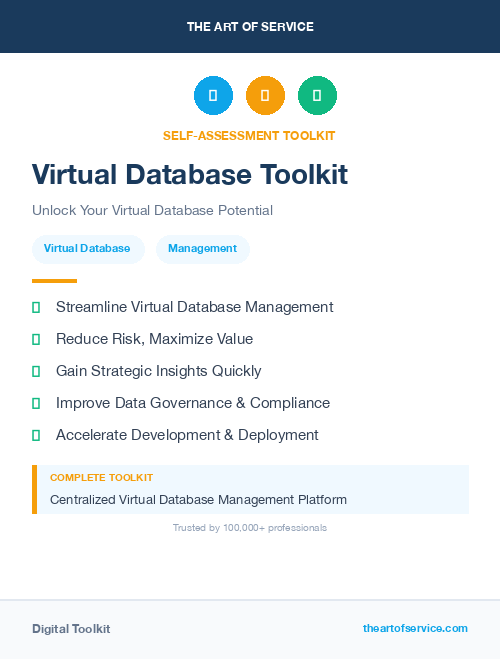This screenshot has width=500, height=659.
Task: Click the Virtual Database Toolkit heading
Action: (190, 174)
